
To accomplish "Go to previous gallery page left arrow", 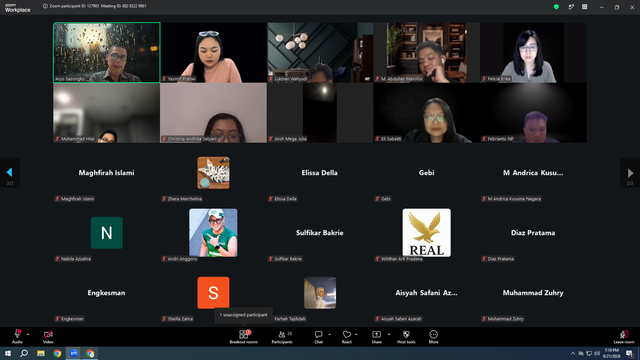I will click(x=9, y=173).
